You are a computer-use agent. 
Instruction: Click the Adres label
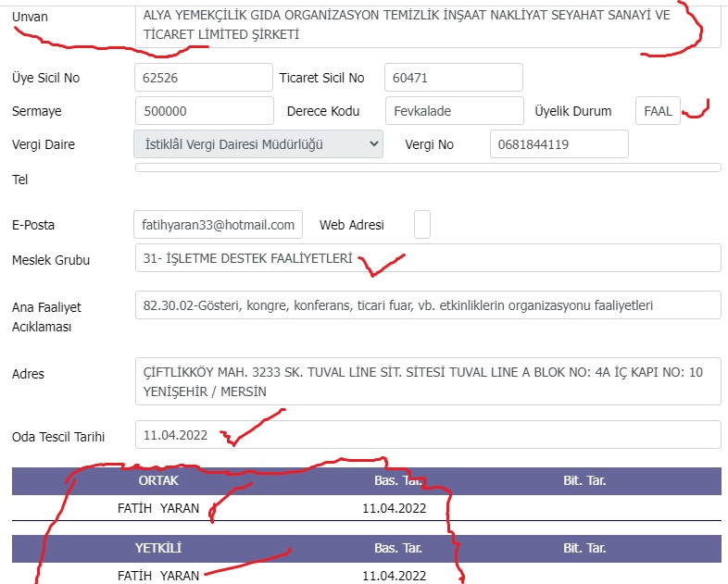point(28,374)
